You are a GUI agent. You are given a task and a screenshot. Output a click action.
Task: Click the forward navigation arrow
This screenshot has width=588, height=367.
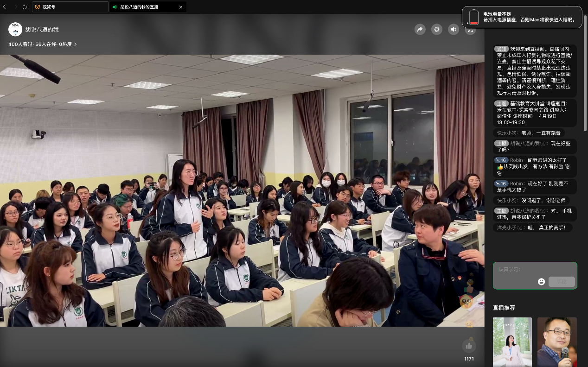point(15,7)
